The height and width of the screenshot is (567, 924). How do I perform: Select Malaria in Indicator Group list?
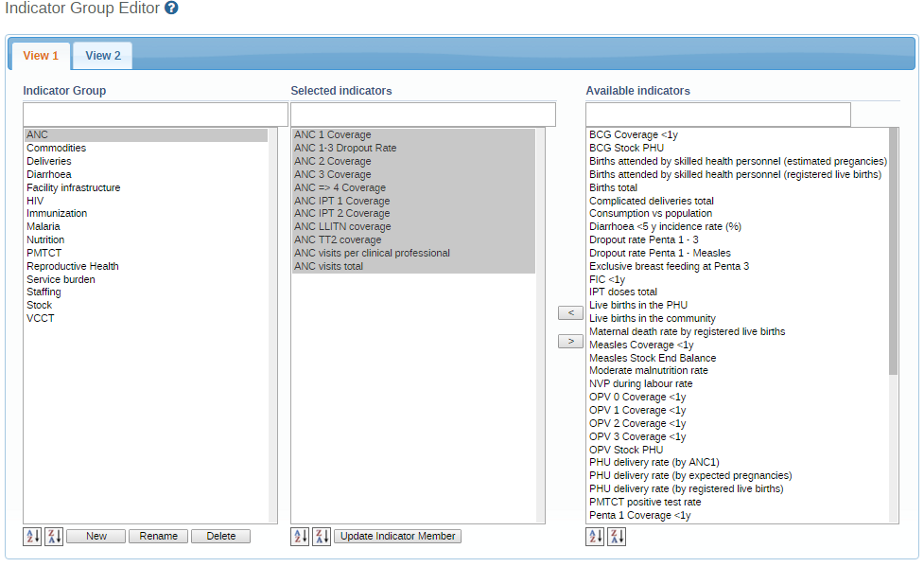pos(44,227)
